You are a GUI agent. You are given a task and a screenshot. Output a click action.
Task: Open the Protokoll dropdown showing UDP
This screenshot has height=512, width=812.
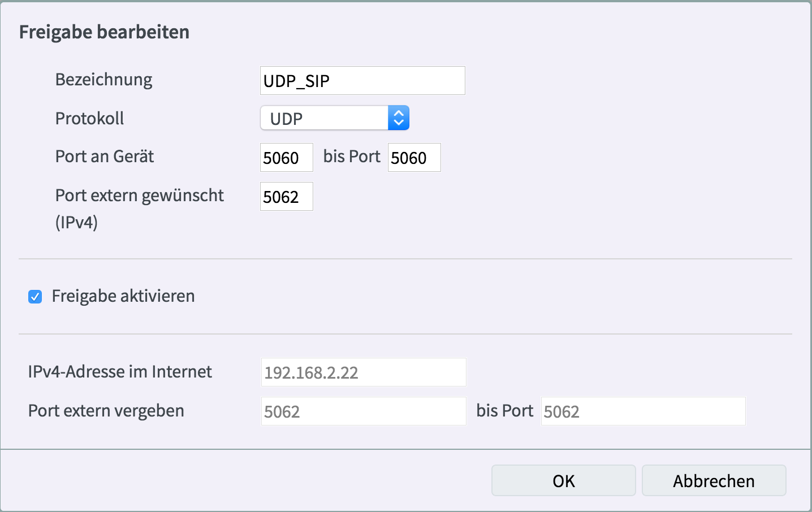[x=325, y=118]
